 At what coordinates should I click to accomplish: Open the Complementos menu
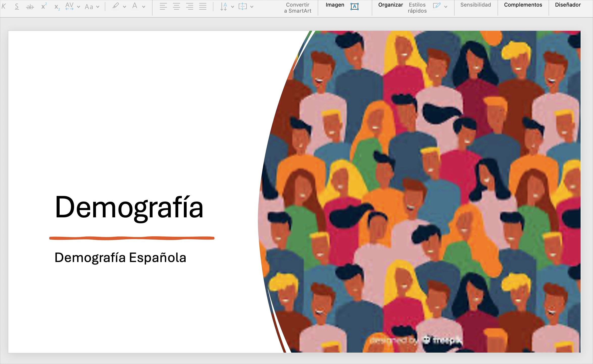point(523,5)
